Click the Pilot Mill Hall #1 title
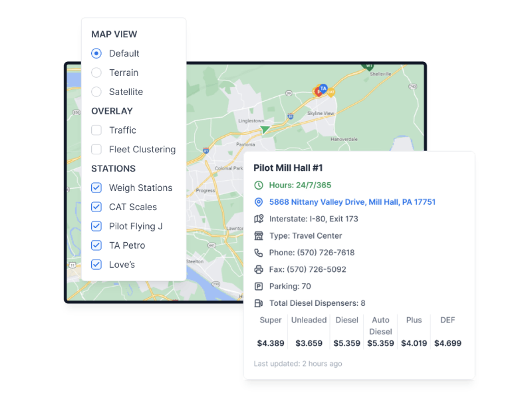Image resolution: width=532 pixels, height=399 pixels. coord(288,168)
